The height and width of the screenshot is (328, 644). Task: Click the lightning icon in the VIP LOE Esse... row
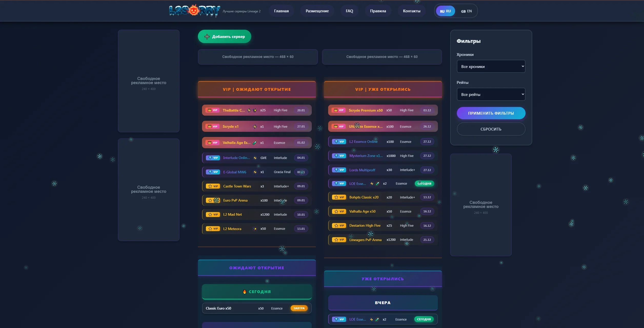[372, 184]
